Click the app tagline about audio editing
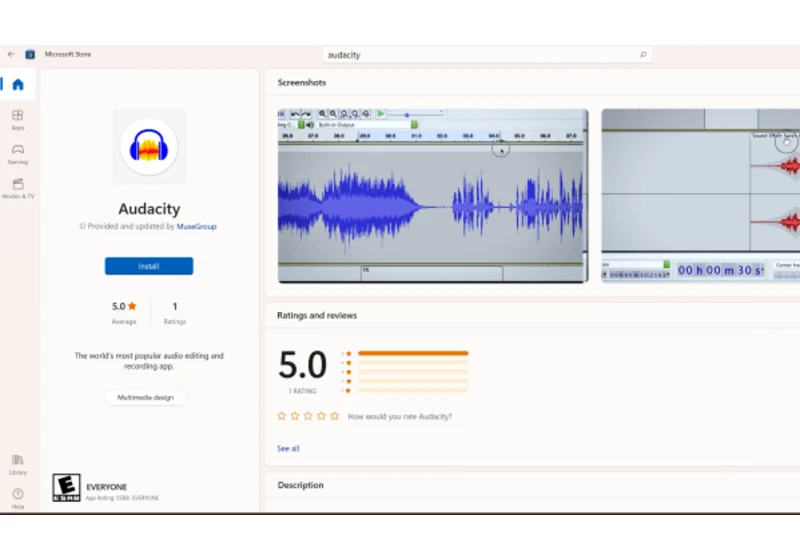Screen dimensions: 800x560 coord(149,361)
